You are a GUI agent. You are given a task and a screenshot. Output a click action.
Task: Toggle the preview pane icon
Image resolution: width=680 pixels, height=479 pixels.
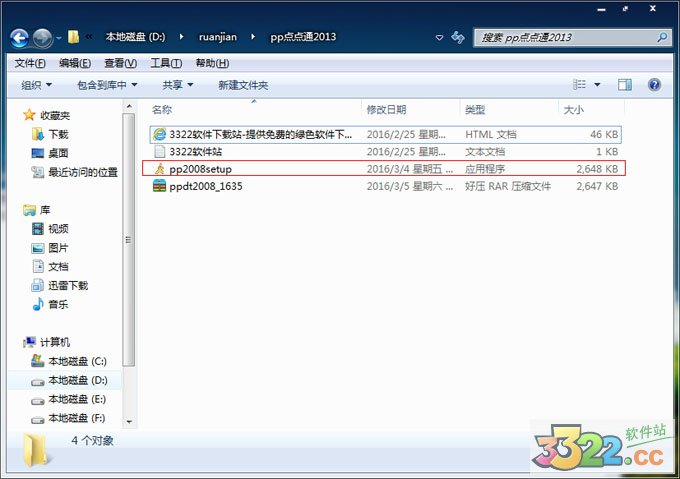(x=625, y=85)
